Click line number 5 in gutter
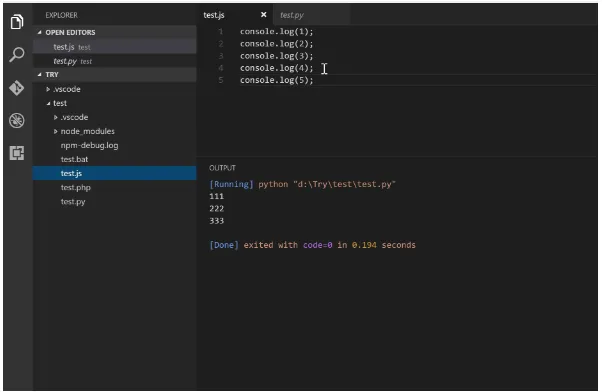 [221, 80]
